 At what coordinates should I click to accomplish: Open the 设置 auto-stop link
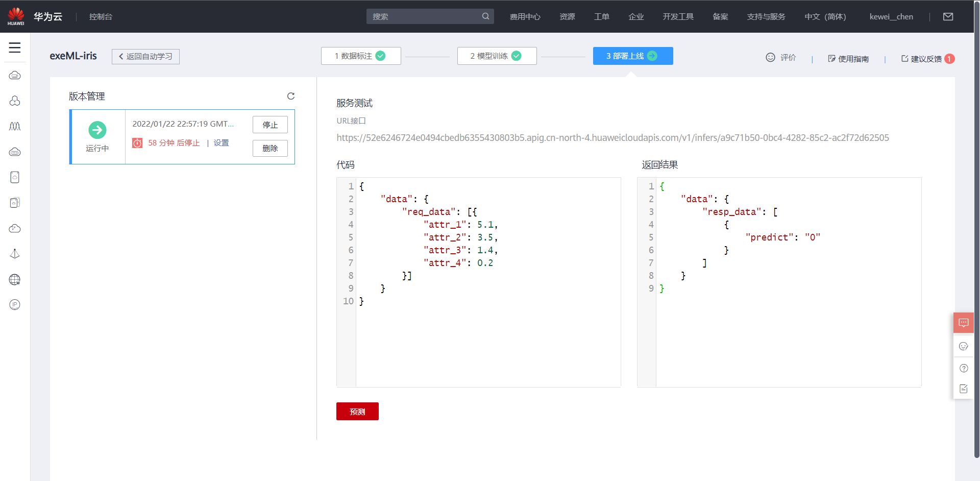click(x=221, y=143)
